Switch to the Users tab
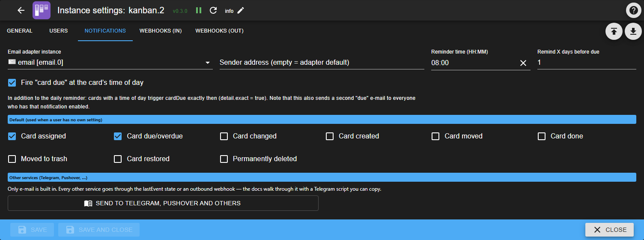644x240 pixels. click(x=59, y=31)
